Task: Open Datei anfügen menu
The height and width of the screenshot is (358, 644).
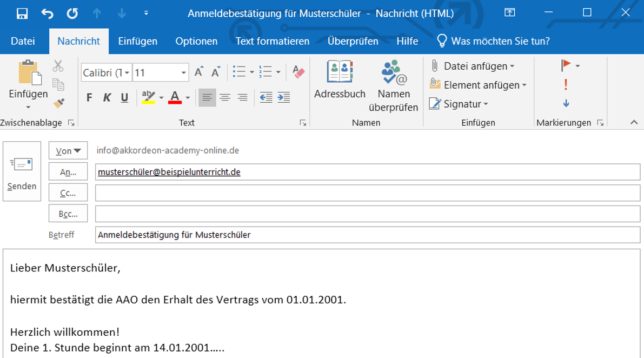Action: coord(473,66)
